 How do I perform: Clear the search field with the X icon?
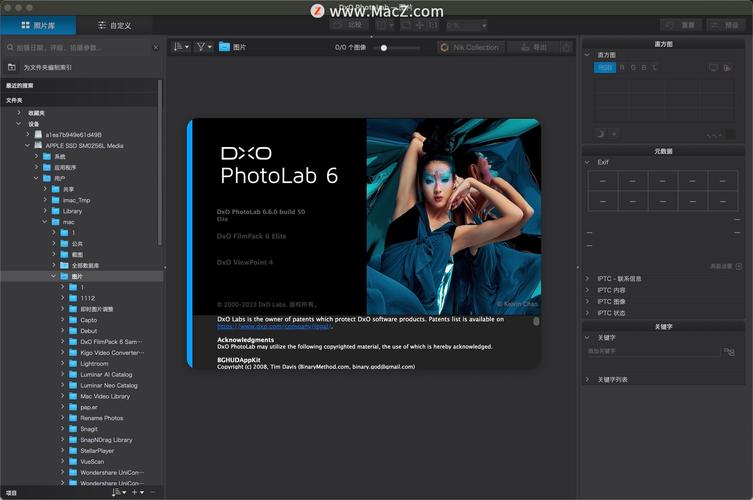tap(156, 48)
